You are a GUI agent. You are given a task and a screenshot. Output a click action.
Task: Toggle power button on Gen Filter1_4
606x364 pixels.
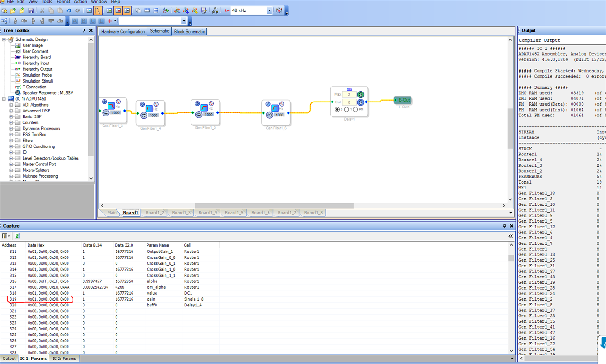point(142,104)
